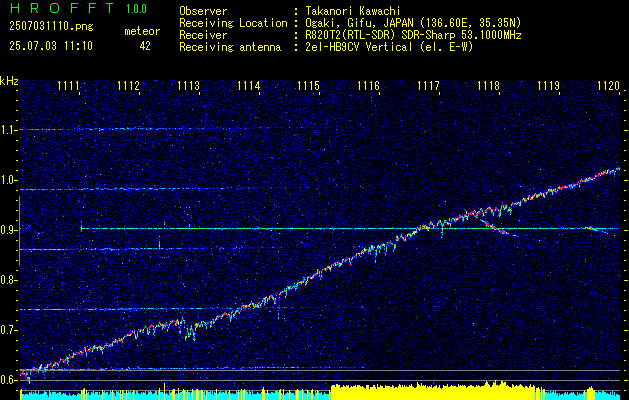Click time axis label 1117

[x=428, y=85]
